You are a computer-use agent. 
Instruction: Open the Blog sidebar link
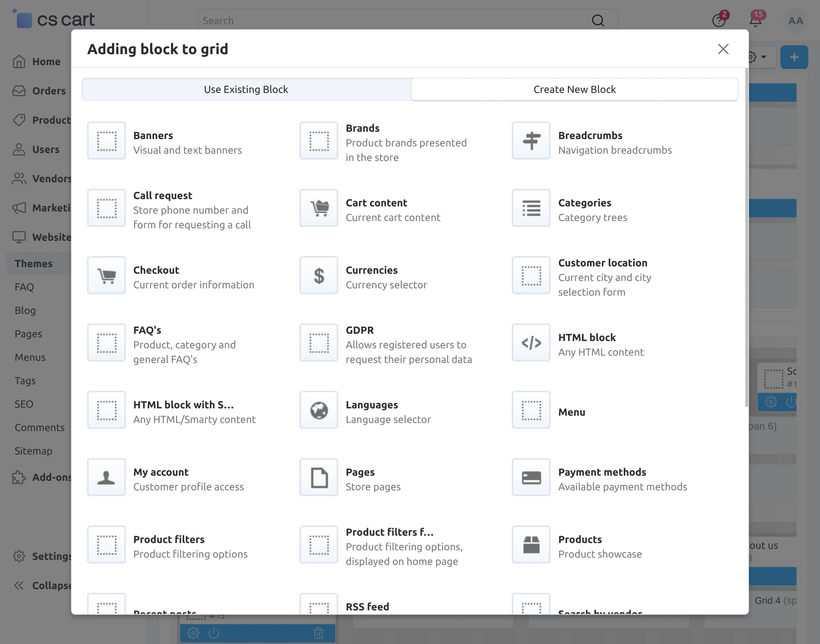25,310
